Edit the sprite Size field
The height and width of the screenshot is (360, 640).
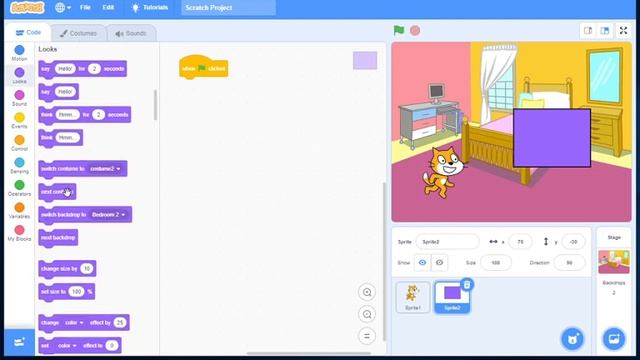coord(496,262)
